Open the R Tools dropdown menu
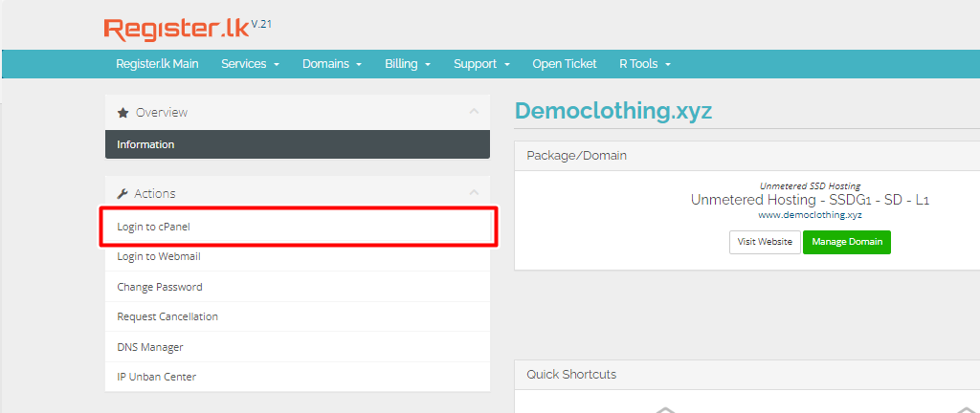980x413 pixels. click(645, 64)
